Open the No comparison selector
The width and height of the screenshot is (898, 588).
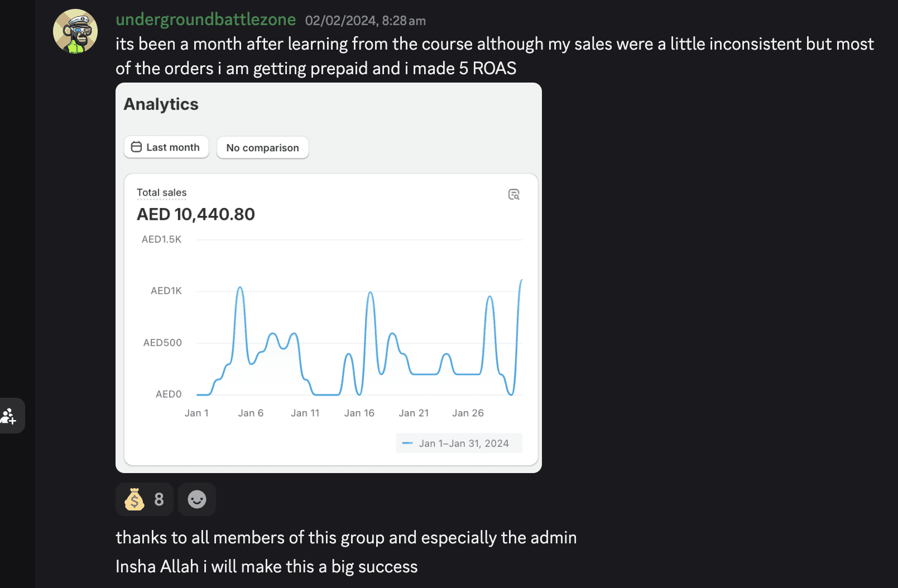(x=262, y=148)
